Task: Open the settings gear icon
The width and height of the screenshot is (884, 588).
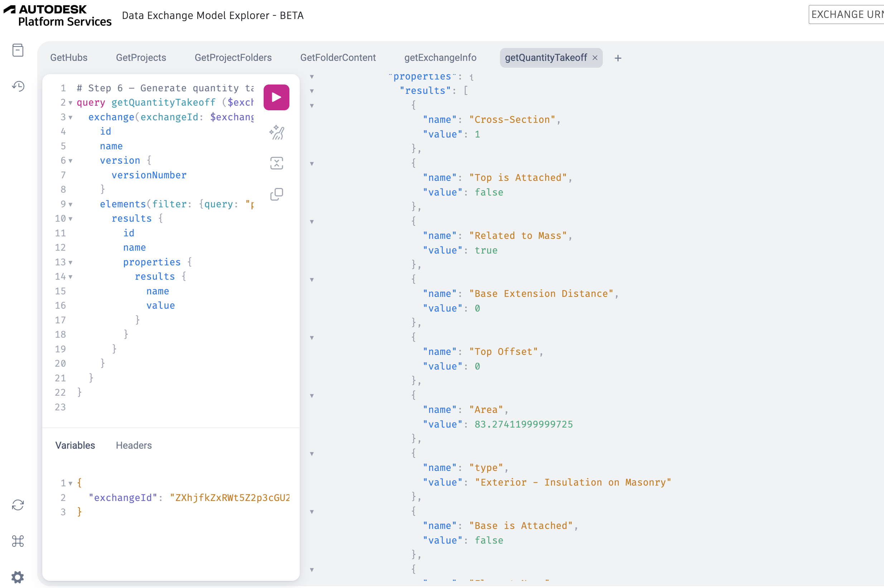Action: [x=18, y=577]
